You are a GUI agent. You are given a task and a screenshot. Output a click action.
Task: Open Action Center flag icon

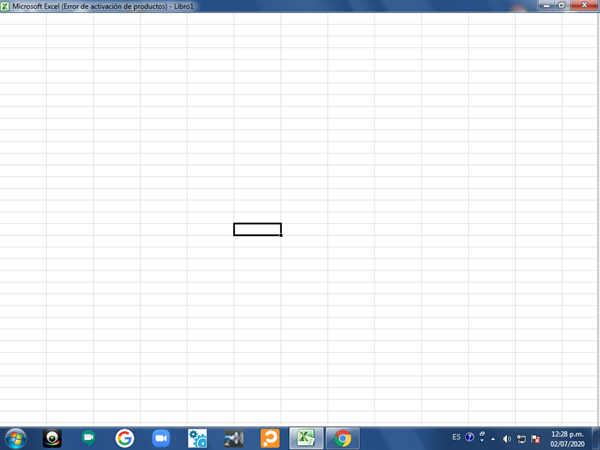(536, 439)
